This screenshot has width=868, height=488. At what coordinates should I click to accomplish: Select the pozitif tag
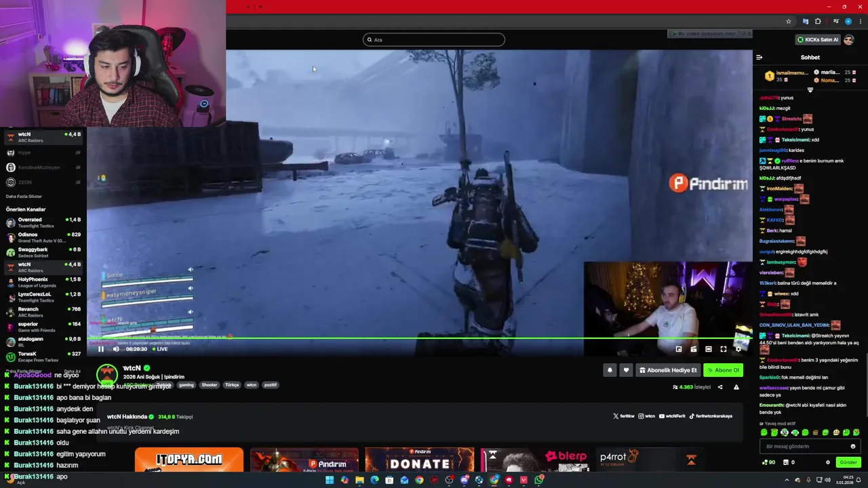[x=271, y=385]
